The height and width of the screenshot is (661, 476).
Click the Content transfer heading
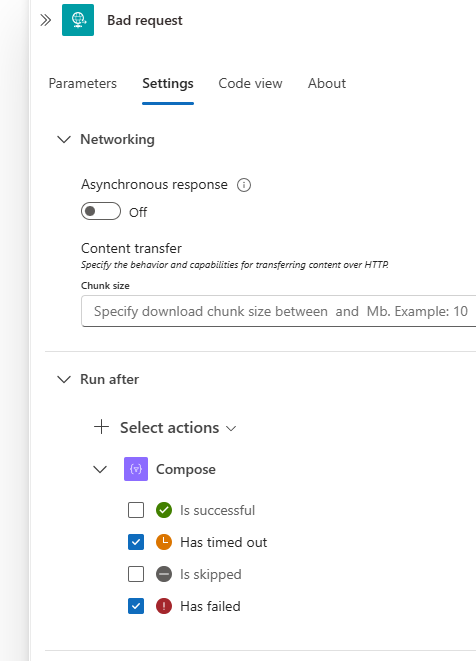(x=131, y=248)
